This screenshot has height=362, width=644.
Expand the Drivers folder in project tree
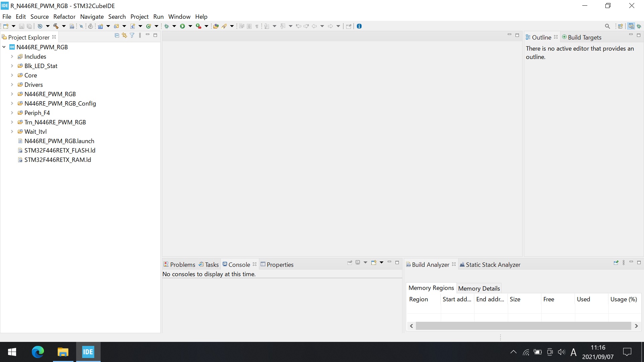[x=11, y=84]
